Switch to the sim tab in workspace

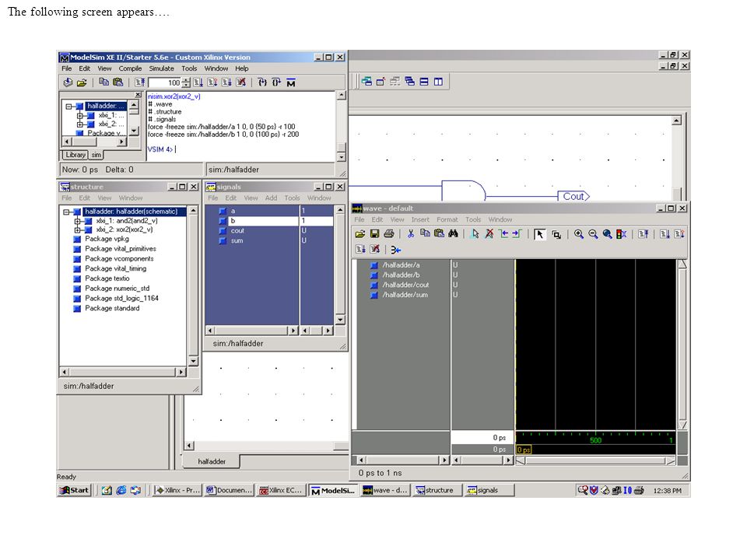coord(96,155)
